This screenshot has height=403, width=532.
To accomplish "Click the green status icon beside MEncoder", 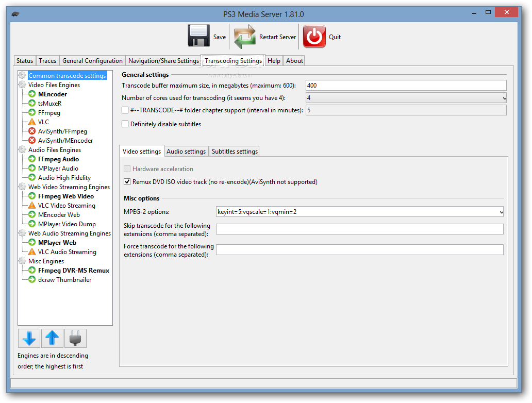I will tap(32, 94).
